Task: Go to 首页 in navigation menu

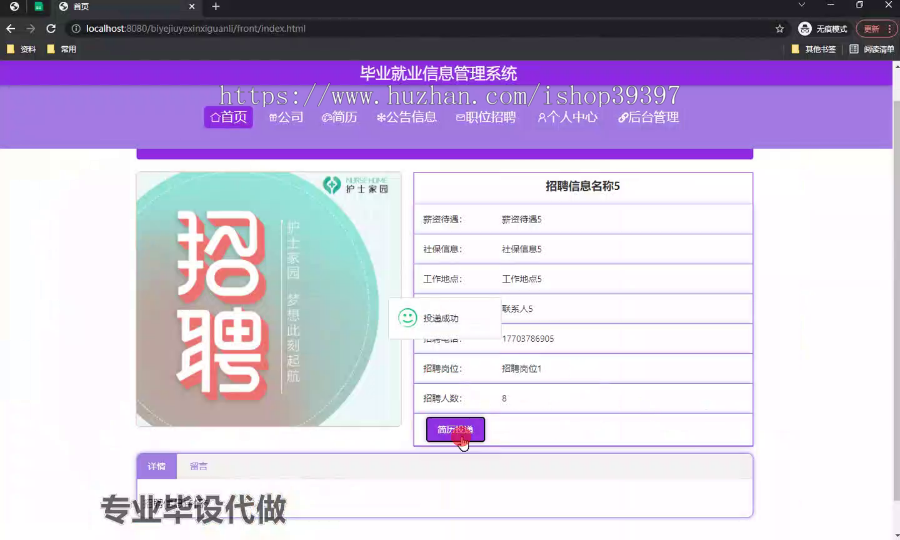Action: click(x=228, y=117)
